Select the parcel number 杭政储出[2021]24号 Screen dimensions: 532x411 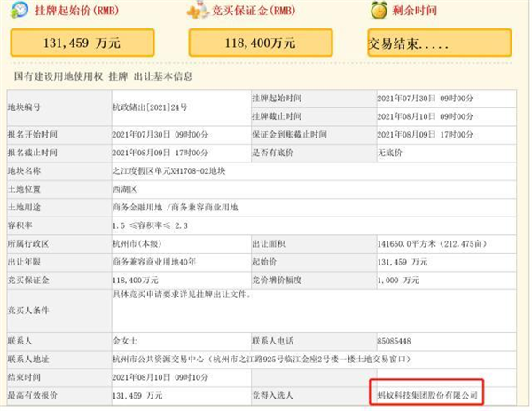pos(150,107)
